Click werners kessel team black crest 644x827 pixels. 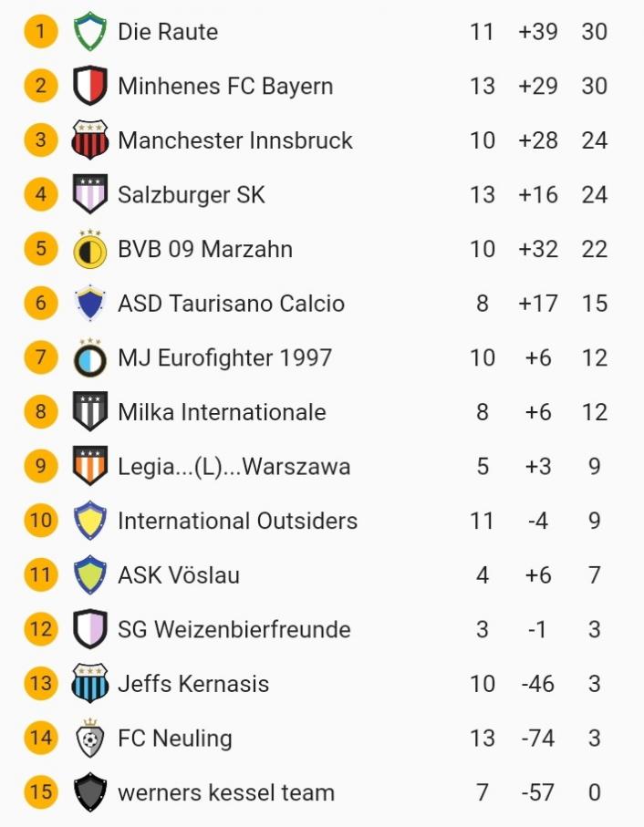pyautogui.click(x=90, y=792)
